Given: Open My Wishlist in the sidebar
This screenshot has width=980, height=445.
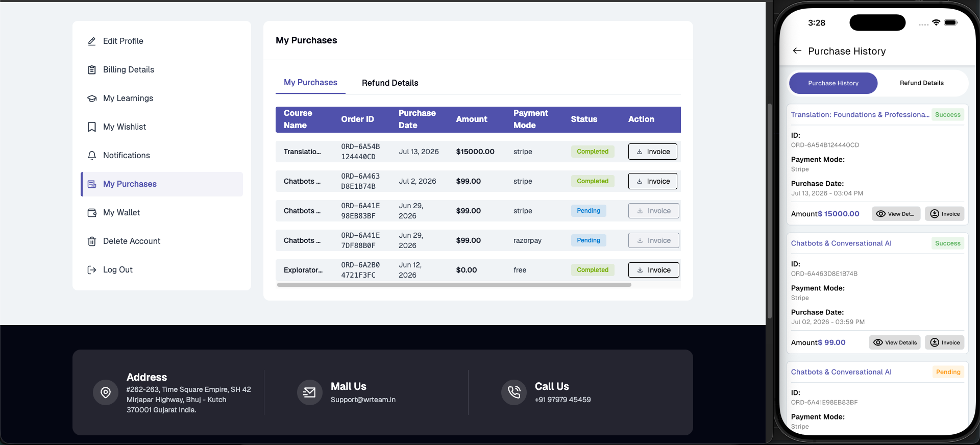Looking at the screenshot, I should pyautogui.click(x=162, y=127).
